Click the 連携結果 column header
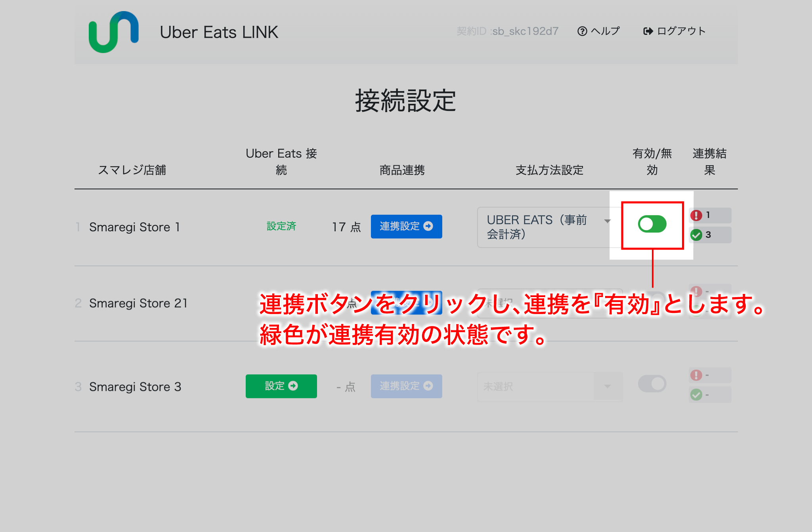Screen dimensions: 812x532 click(709, 162)
